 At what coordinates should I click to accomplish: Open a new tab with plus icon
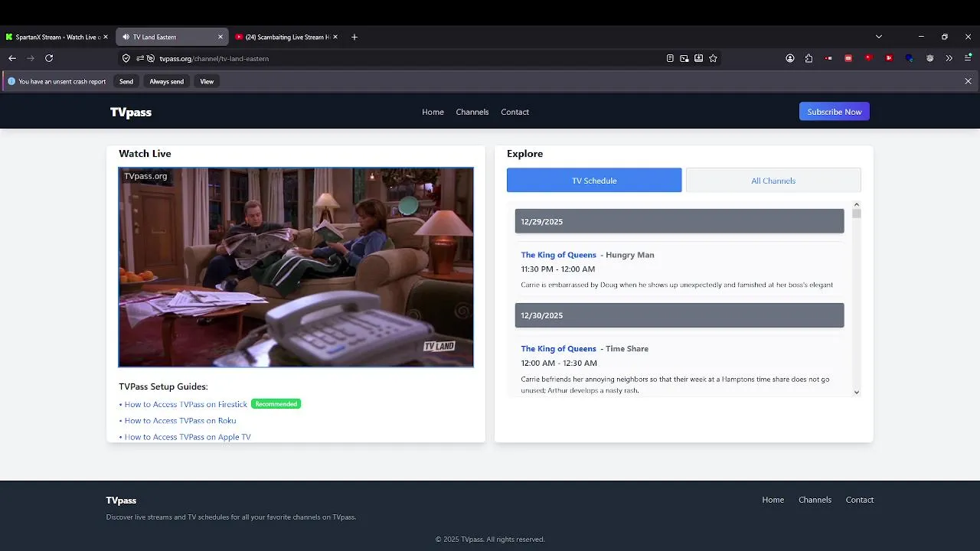(x=354, y=37)
